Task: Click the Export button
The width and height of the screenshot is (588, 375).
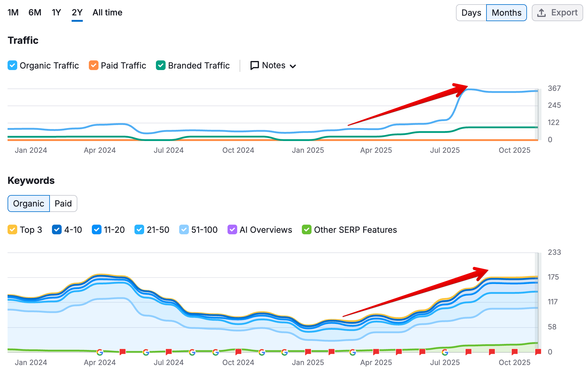Action: 557,13
